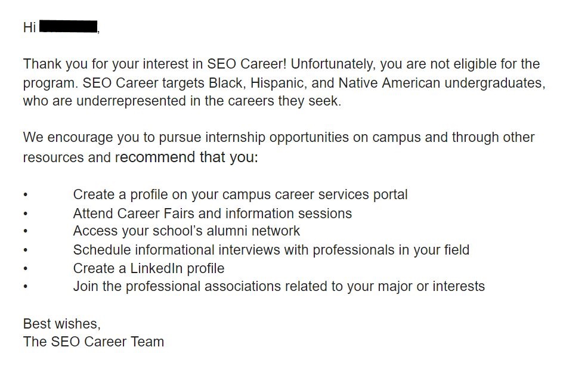Screen dimensions: 588x381
Task: Click the bullet before 'Create a profile'
Action: pos(25,195)
